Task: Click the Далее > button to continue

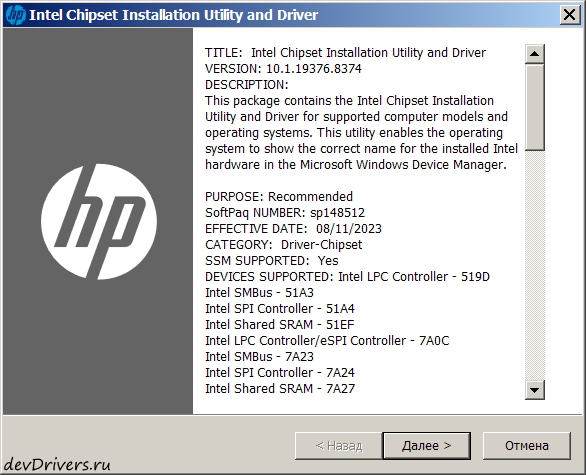Action: click(427, 446)
